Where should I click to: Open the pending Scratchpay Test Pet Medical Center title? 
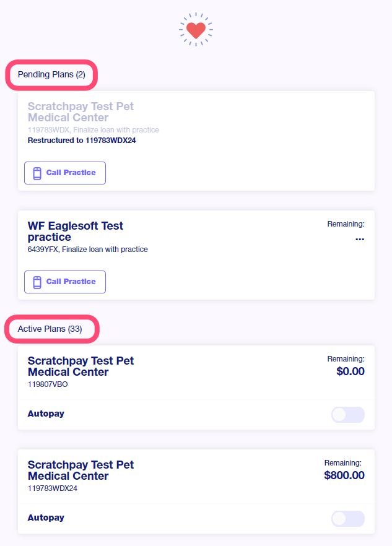(x=81, y=112)
